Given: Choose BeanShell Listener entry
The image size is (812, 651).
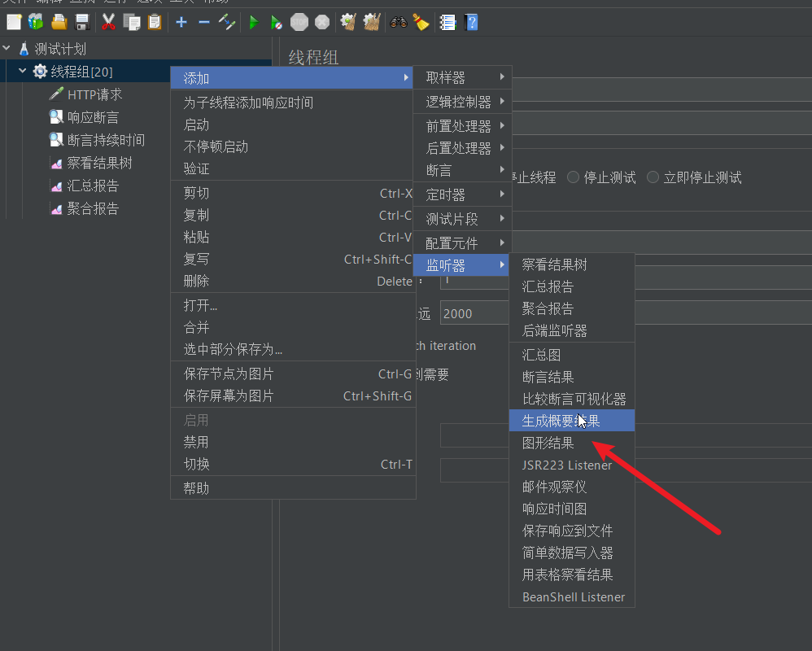Looking at the screenshot, I should [x=572, y=596].
